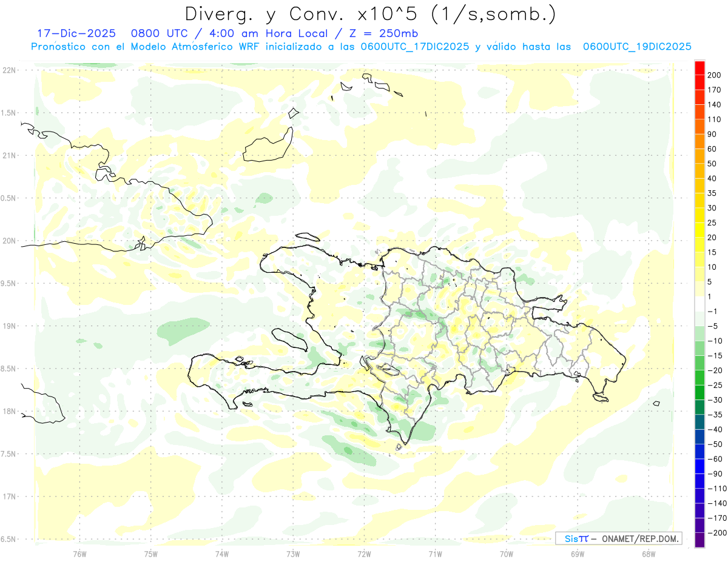The image size is (728, 562).
Task: Click the '0.5N' latitude label
Action: [x=8, y=198]
